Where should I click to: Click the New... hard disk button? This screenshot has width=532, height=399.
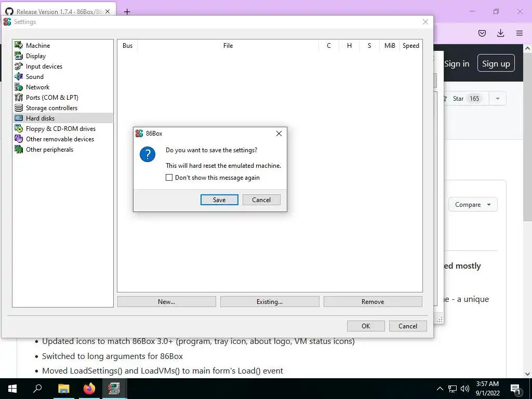pos(167,302)
